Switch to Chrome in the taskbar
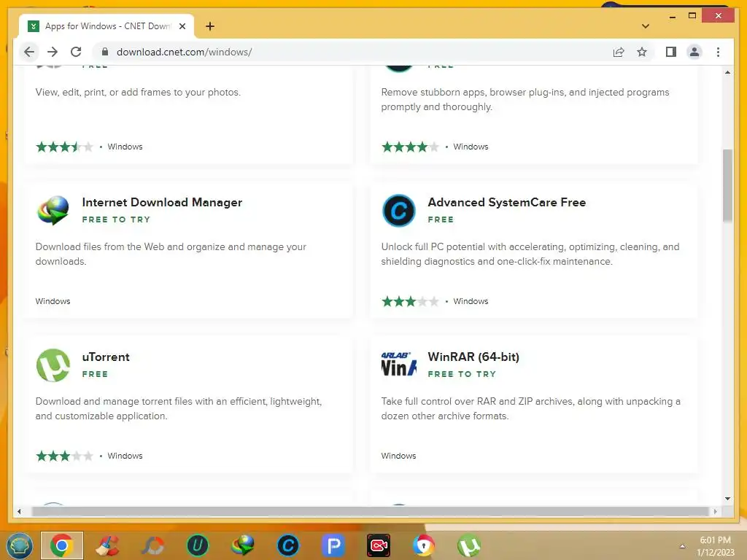Image resolution: width=747 pixels, height=560 pixels. 62,545
